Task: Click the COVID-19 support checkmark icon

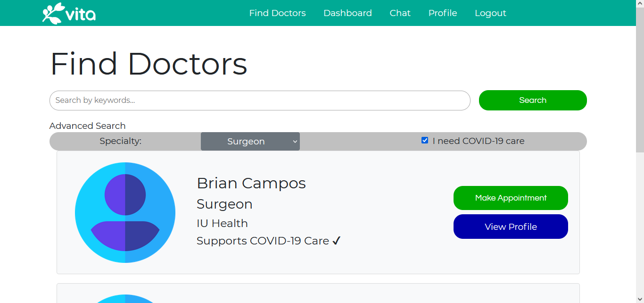Action: pos(336,241)
